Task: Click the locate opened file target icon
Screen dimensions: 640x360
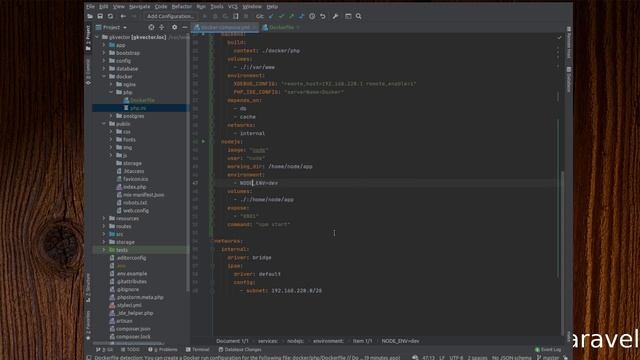Action: [x=151, y=27]
